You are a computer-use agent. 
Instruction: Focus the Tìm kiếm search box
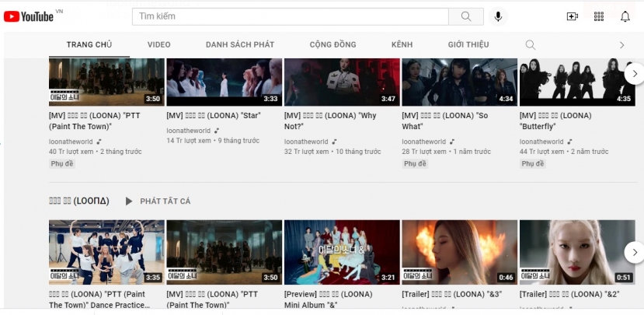290,16
